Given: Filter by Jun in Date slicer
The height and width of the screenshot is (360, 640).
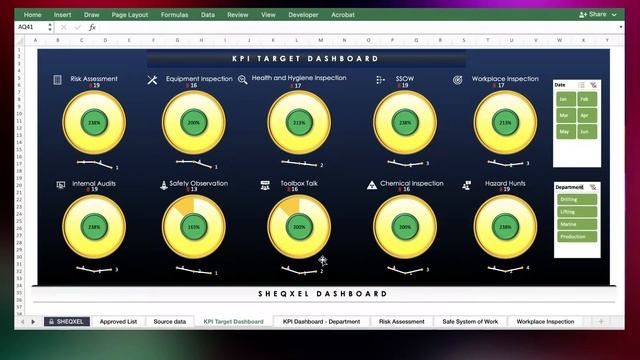Looking at the screenshot, I should pos(587,132).
